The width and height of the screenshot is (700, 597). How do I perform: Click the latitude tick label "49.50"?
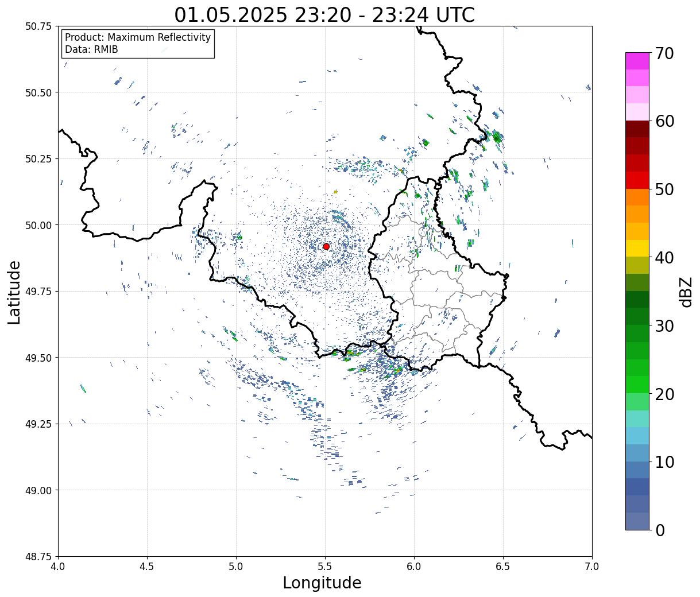[38, 358]
